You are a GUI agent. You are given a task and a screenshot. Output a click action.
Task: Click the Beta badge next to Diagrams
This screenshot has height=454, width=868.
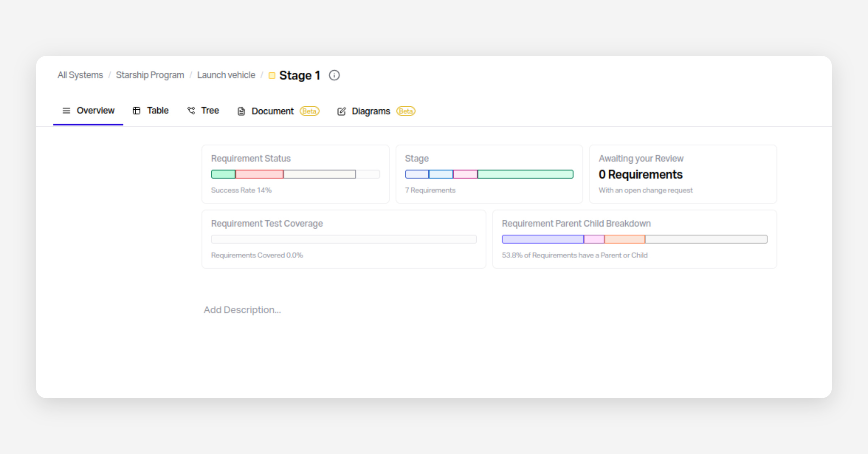coord(406,111)
